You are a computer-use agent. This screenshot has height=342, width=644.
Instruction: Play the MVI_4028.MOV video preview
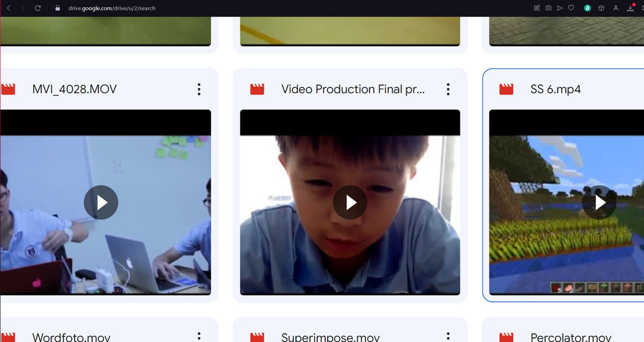[101, 202]
